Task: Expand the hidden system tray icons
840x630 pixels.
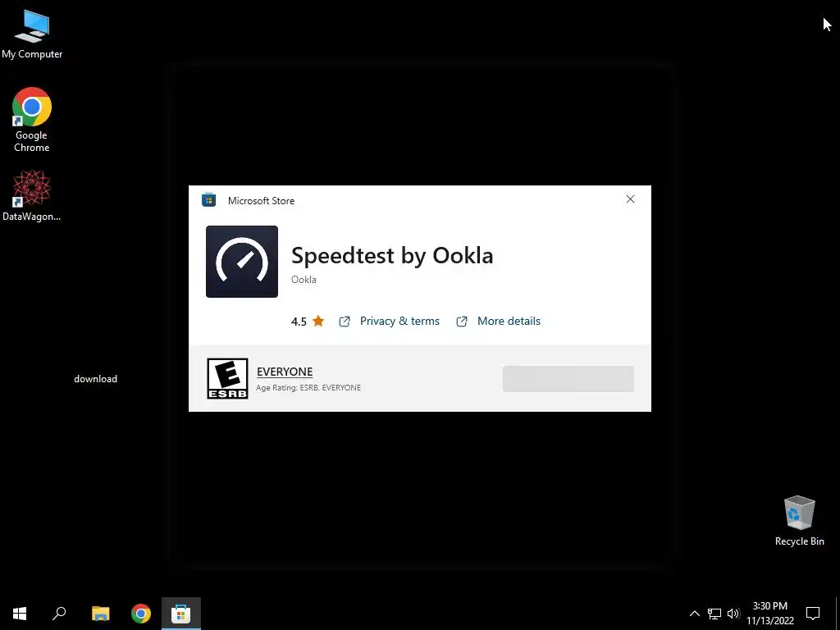Action: (x=694, y=614)
